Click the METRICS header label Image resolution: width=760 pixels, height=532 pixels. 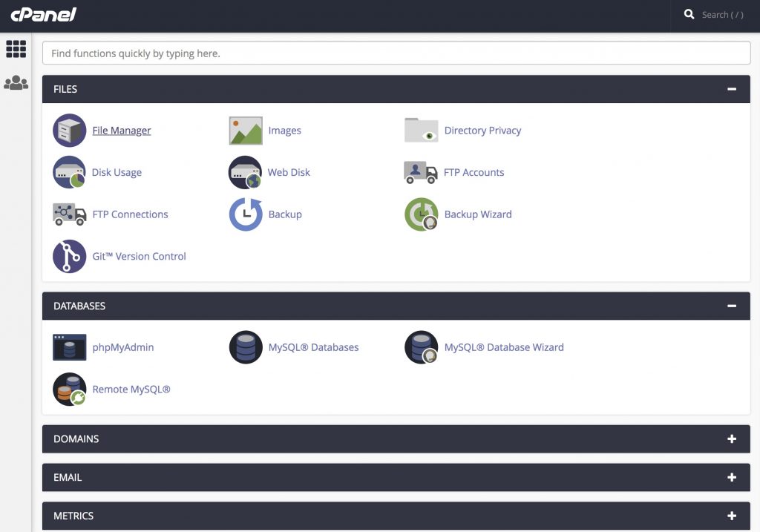pos(73,516)
